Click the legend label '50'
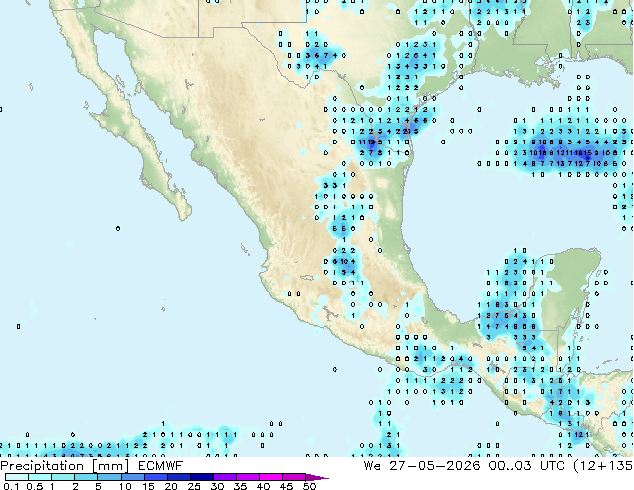This screenshot has height=490, width=634. [x=310, y=486]
